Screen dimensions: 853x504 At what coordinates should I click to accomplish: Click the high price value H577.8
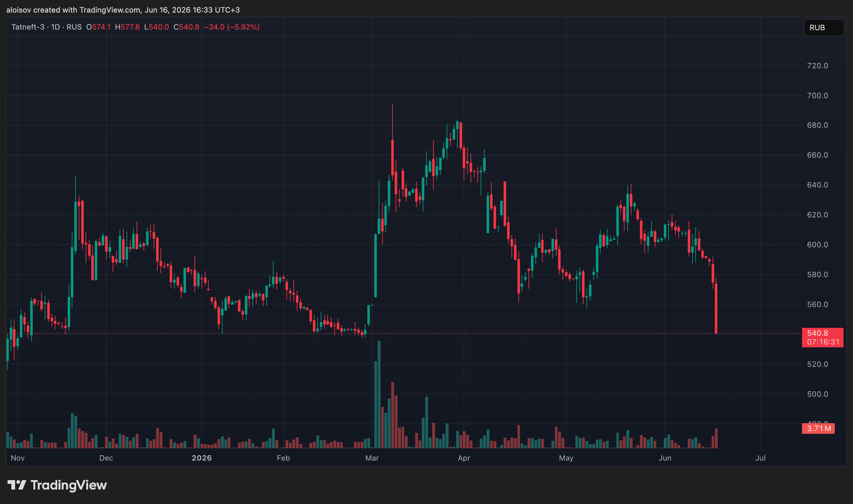tap(127, 27)
